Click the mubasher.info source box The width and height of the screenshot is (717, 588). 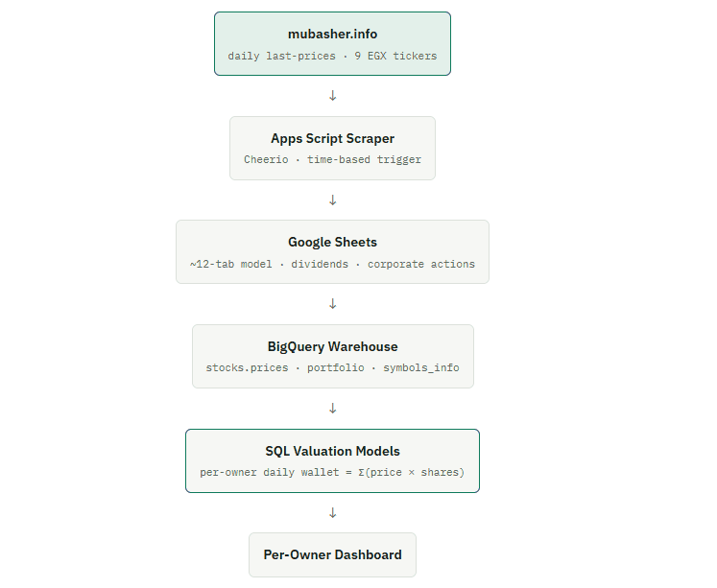(332, 44)
